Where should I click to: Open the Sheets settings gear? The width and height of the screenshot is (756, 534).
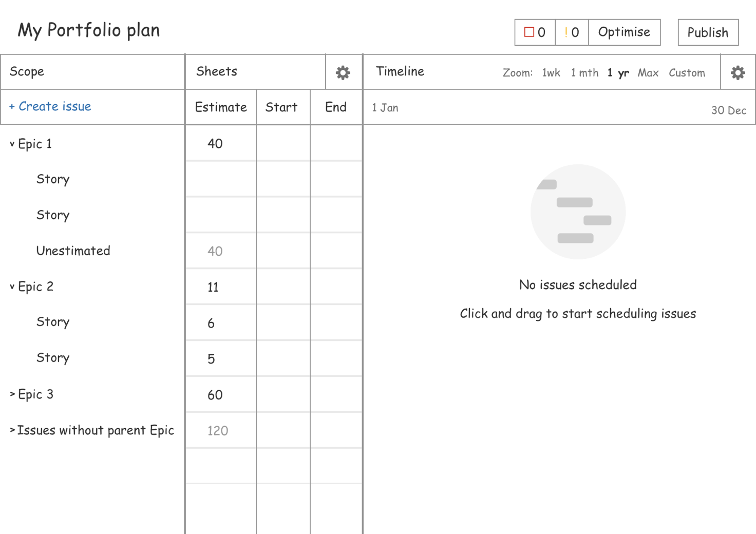(x=343, y=72)
